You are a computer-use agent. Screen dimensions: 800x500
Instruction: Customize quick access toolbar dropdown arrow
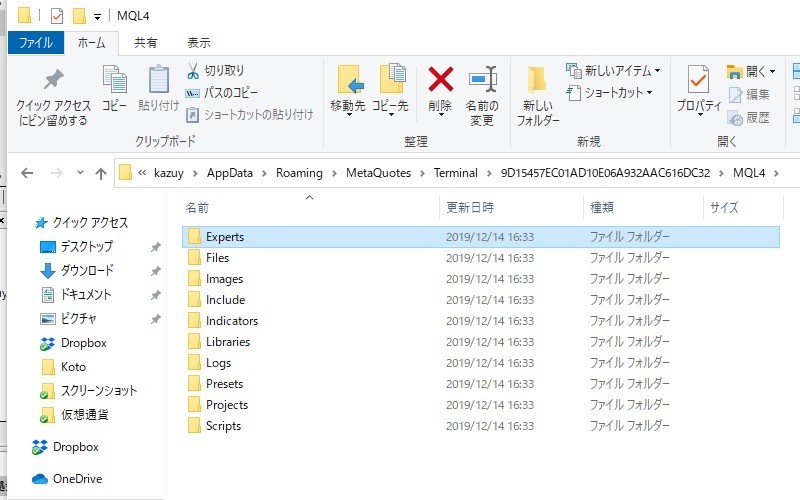(x=97, y=17)
